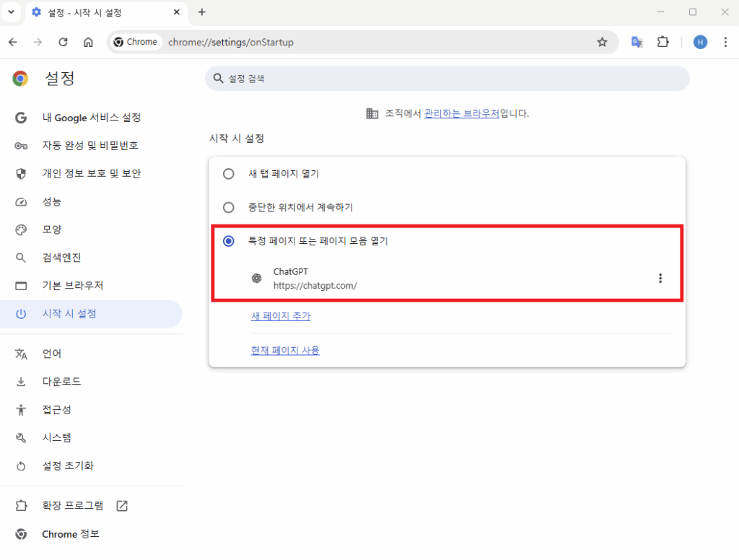Click the 설정 검색 search field
This screenshot has width=739, height=560.
pyautogui.click(x=447, y=78)
